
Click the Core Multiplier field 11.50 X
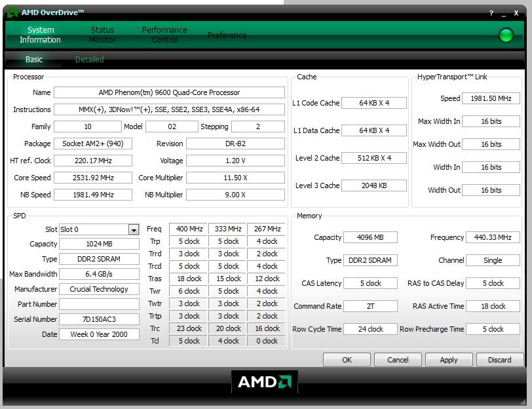pyautogui.click(x=235, y=178)
